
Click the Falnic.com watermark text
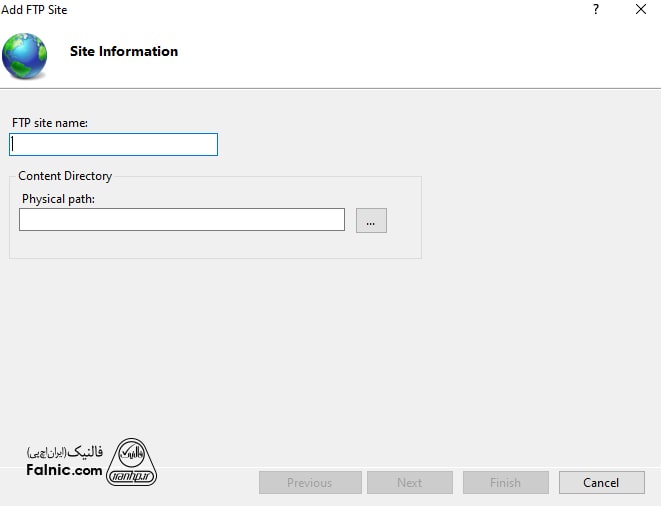tap(64, 470)
